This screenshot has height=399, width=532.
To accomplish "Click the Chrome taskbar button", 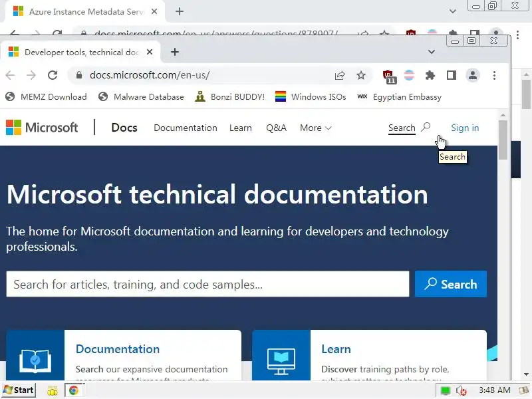I will coord(74,390).
